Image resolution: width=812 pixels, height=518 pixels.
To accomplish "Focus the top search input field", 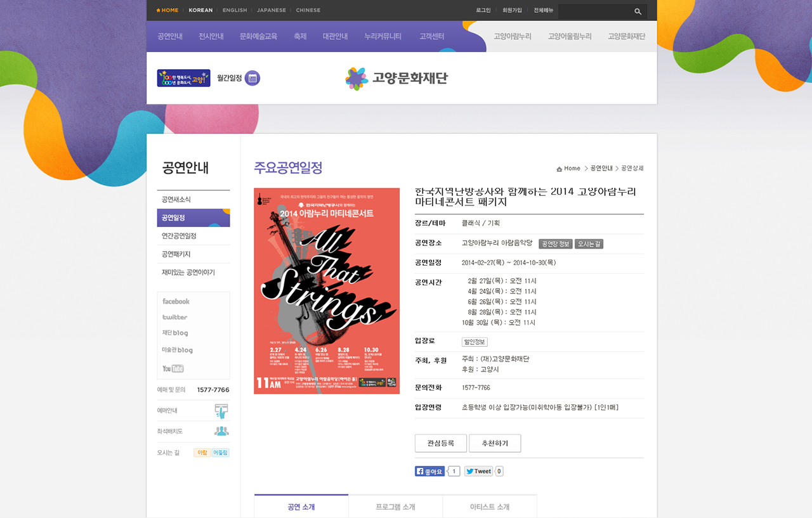I will pyautogui.click(x=595, y=11).
